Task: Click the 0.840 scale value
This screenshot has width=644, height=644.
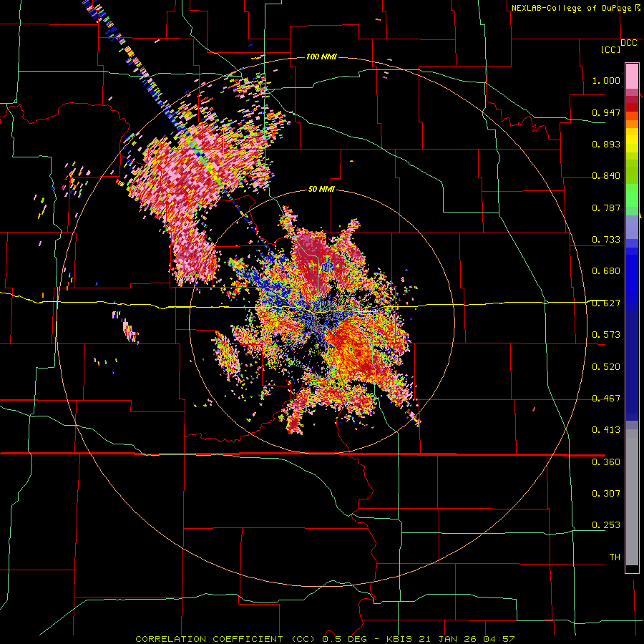Action: [606, 176]
